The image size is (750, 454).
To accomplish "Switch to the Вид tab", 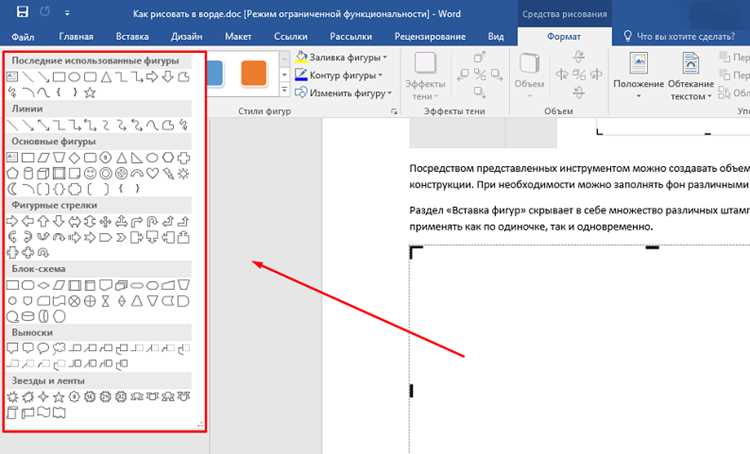I will [x=496, y=36].
